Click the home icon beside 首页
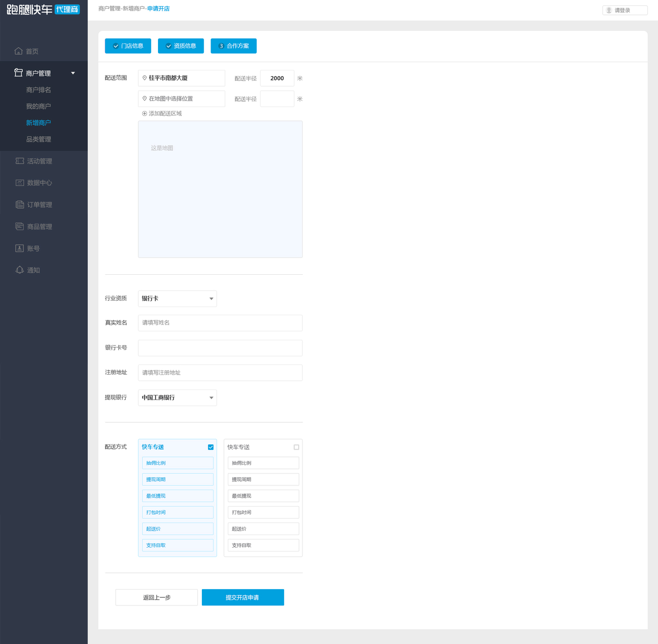 click(18, 51)
